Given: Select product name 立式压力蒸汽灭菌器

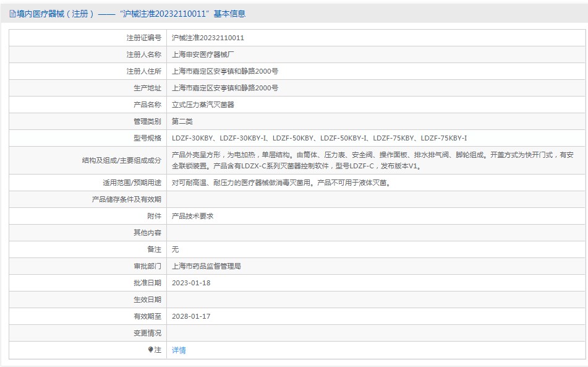Looking at the screenshot, I should tap(203, 105).
